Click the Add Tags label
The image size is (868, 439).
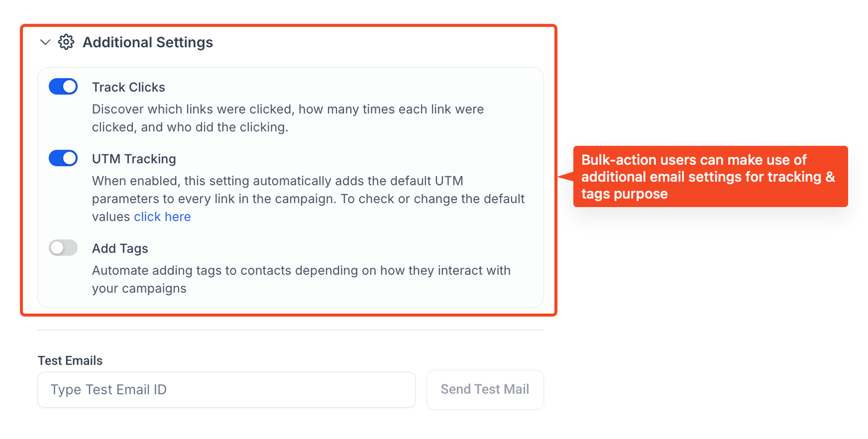coord(120,249)
